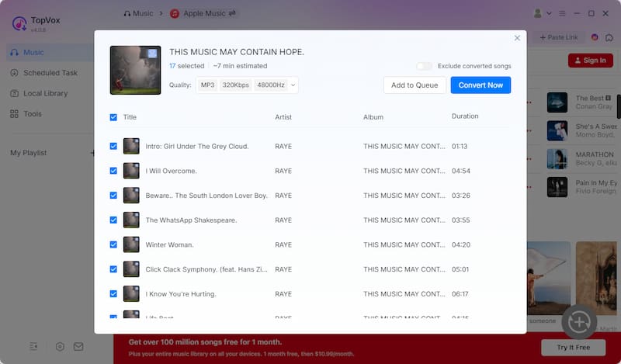Open She's A Sweet song entry
The height and width of the screenshot is (364, 621).
[x=581, y=130]
